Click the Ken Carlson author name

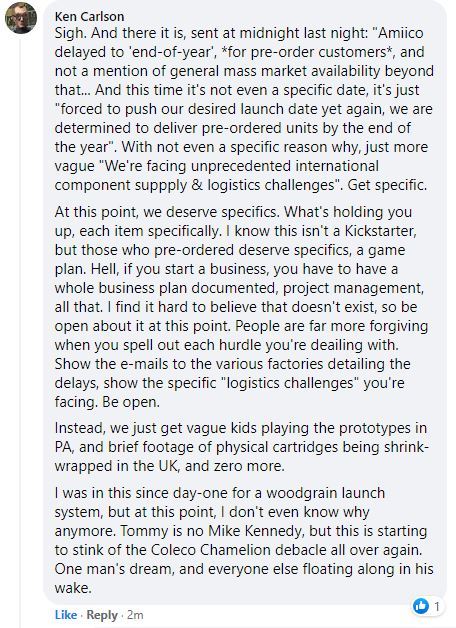[x=89, y=16]
